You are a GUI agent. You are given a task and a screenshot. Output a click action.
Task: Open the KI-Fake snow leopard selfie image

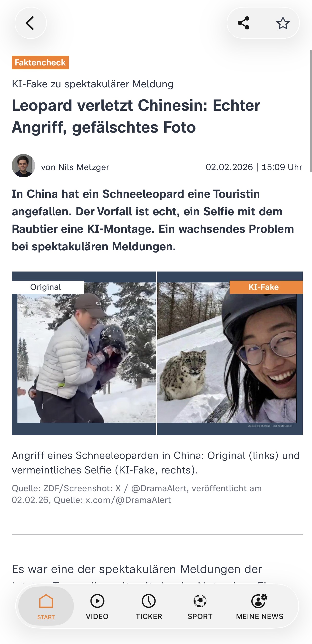(x=230, y=353)
